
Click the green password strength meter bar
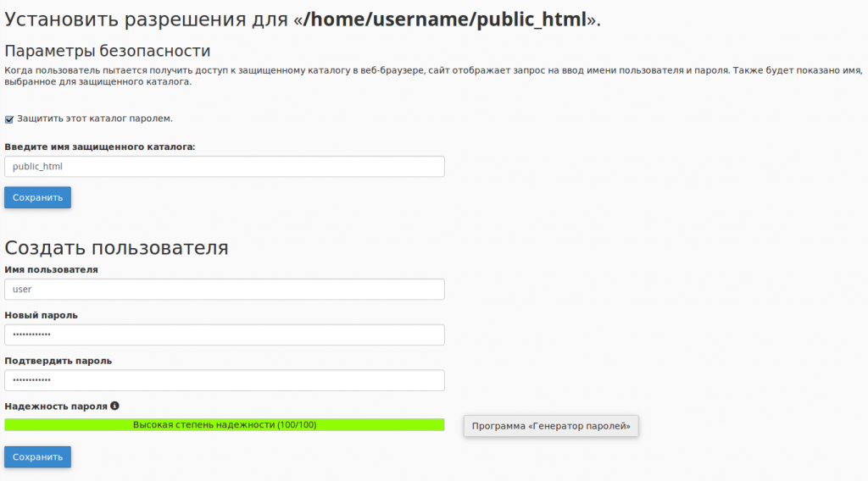click(224, 424)
